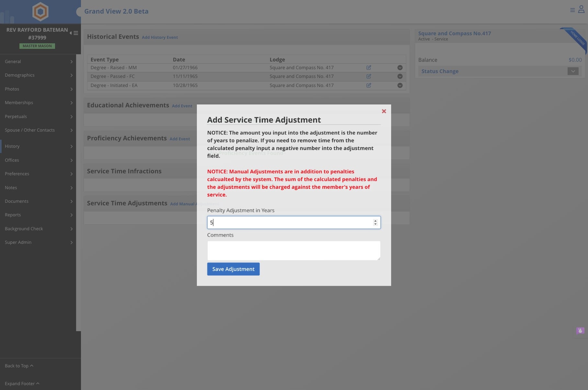Click the Event Type column header
Viewport: 588px width, 390px height.
(x=105, y=60)
